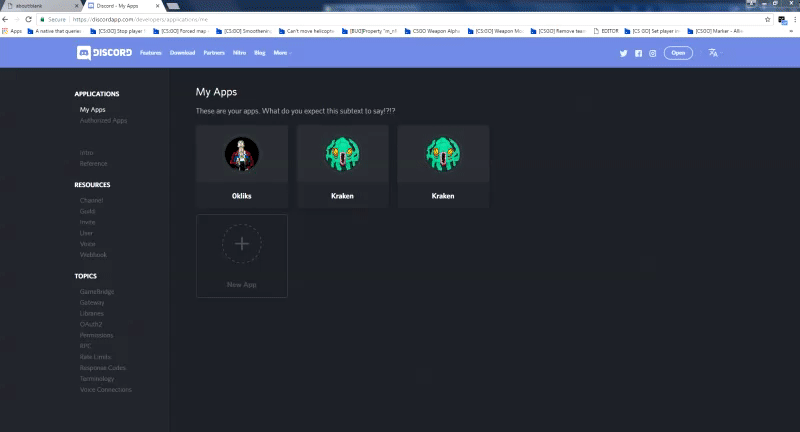Open Discord's Twitter page icon

[x=623, y=53]
